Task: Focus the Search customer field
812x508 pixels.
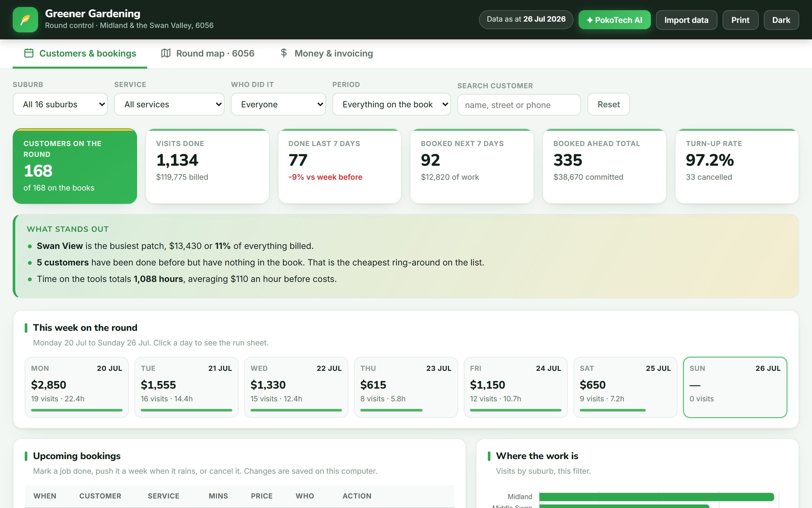Action: click(x=519, y=105)
